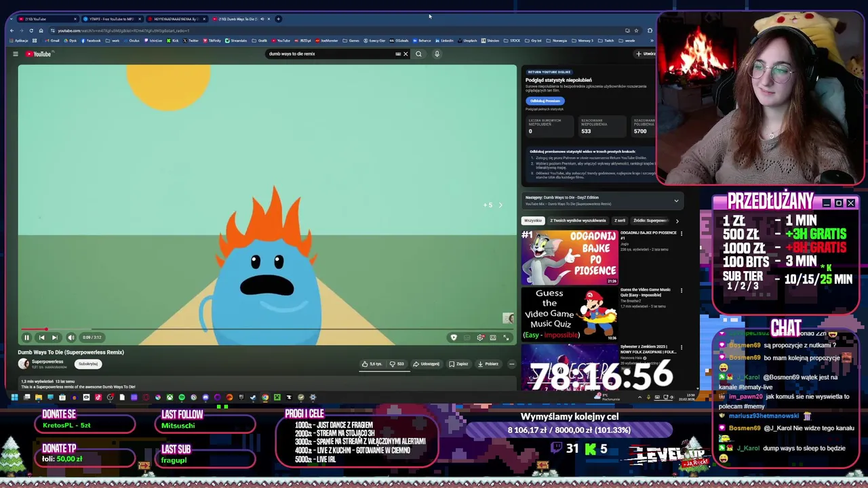Viewport: 868px width, 488px height.
Task: Enter fullscreen in the video player
Action: [506, 338]
